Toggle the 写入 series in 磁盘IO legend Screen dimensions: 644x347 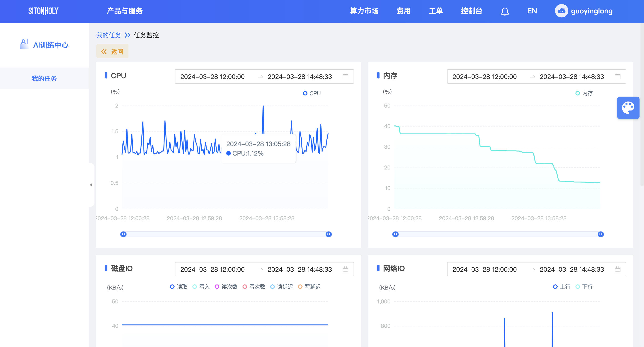201,287
